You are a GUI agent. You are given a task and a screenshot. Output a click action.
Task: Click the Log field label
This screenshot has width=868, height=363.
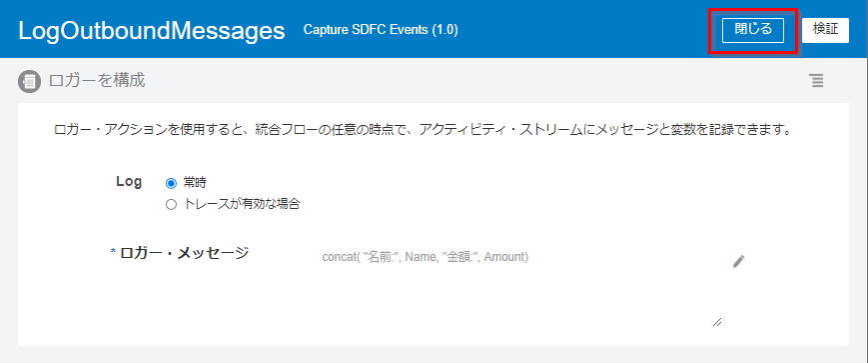[129, 181]
